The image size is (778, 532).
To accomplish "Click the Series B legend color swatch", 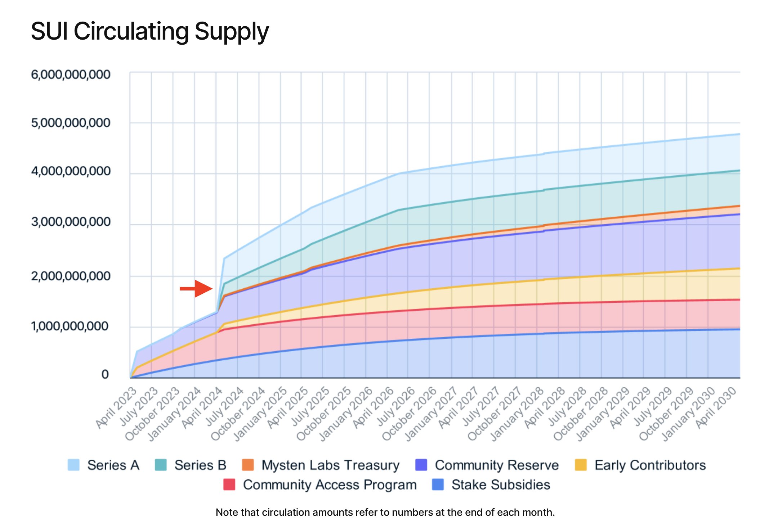I will [161, 465].
